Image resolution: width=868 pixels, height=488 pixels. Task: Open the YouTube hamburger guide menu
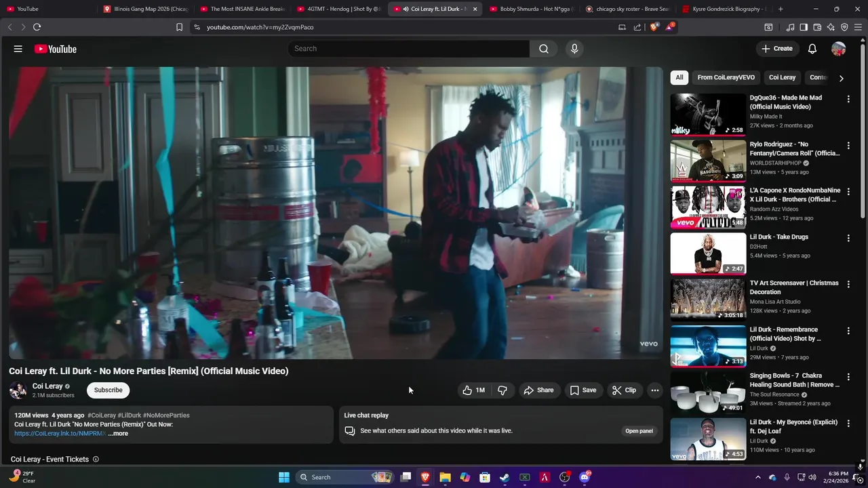pos(18,49)
